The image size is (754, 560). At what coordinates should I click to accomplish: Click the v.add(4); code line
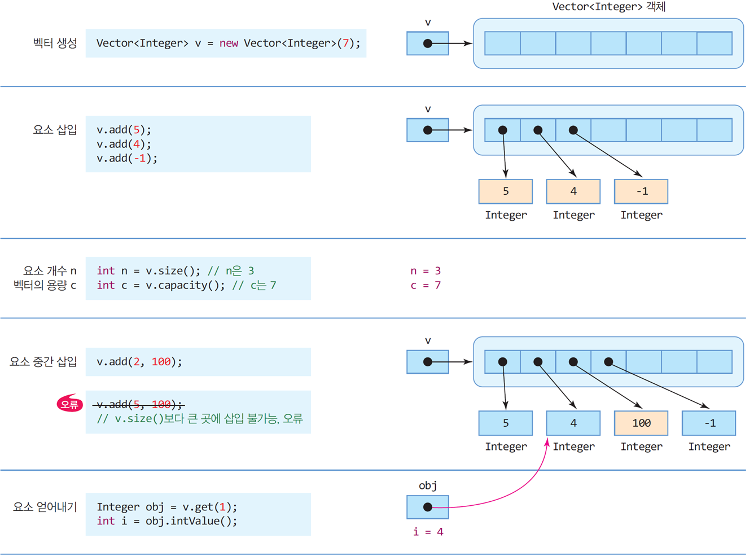coord(124,144)
